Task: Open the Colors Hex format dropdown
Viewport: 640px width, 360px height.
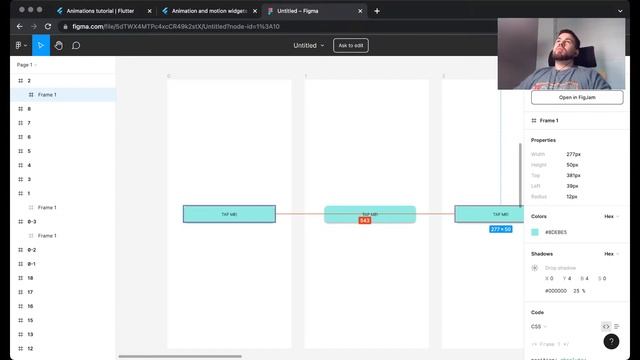Action: (611, 216)
